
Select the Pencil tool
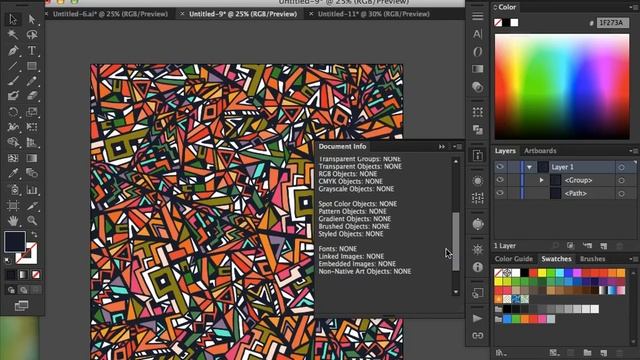point(32,81)
